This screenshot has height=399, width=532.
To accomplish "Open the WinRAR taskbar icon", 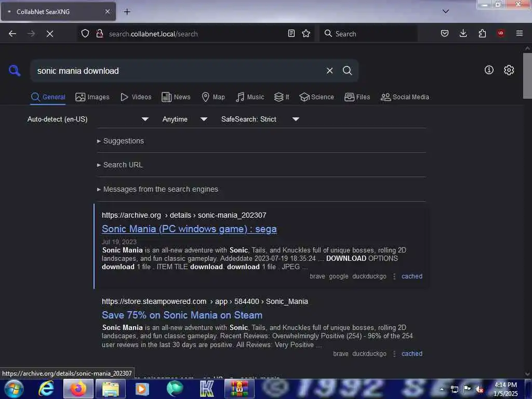I will coord(239,389).
